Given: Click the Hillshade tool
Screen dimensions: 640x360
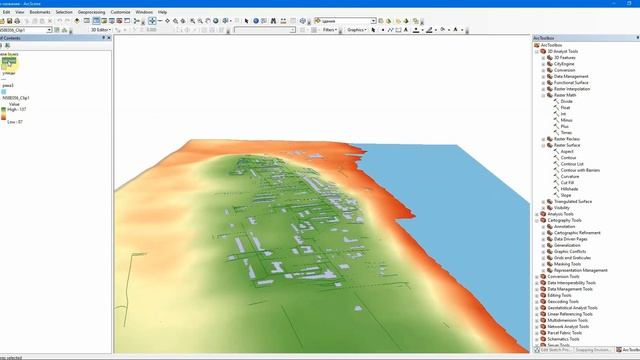Looking at the screenshot, I should coord(569,189).
